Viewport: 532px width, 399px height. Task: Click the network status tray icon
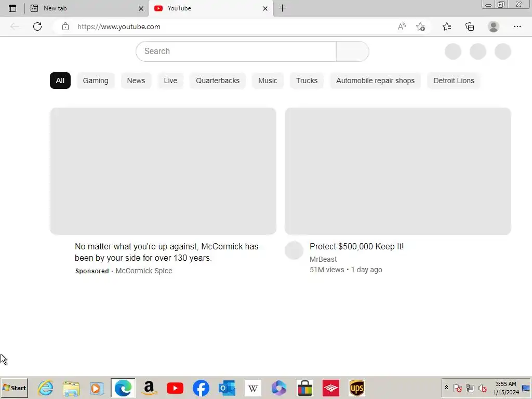(x=470, y=388)
